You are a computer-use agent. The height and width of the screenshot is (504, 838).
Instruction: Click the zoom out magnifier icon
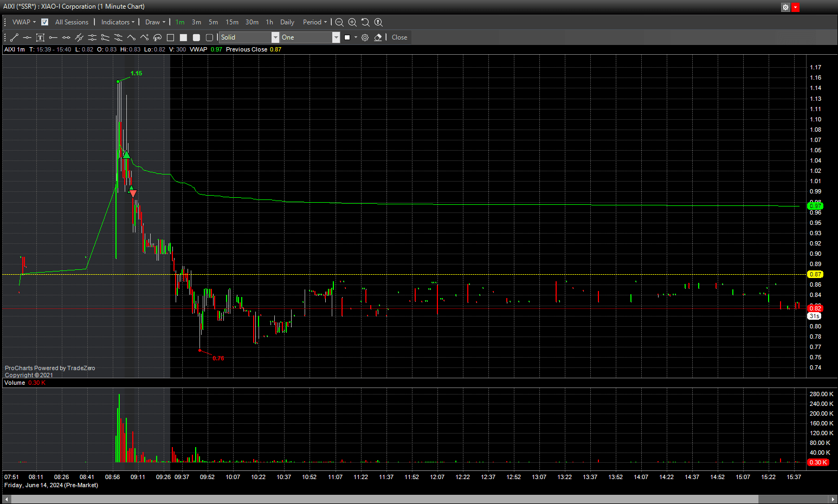[x=339, y=22]
